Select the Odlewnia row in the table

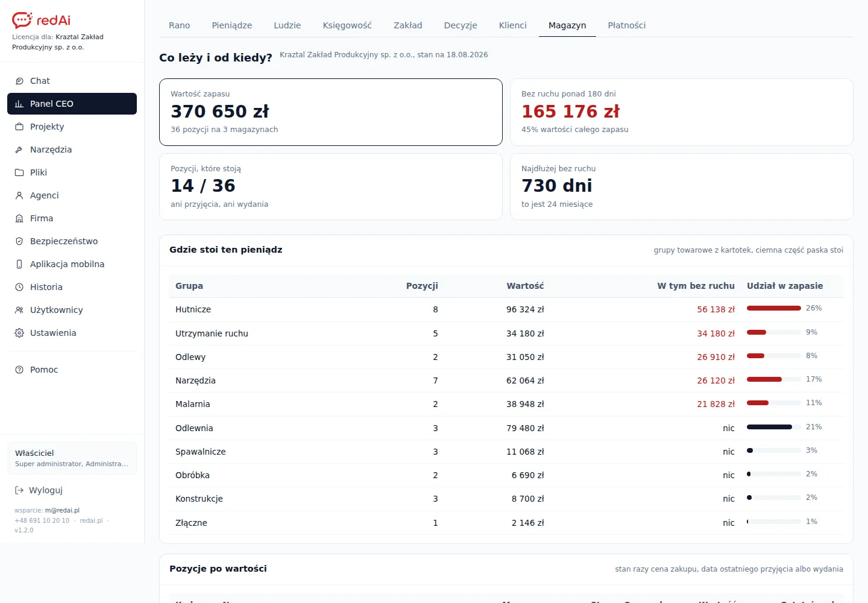pos(506,428)
